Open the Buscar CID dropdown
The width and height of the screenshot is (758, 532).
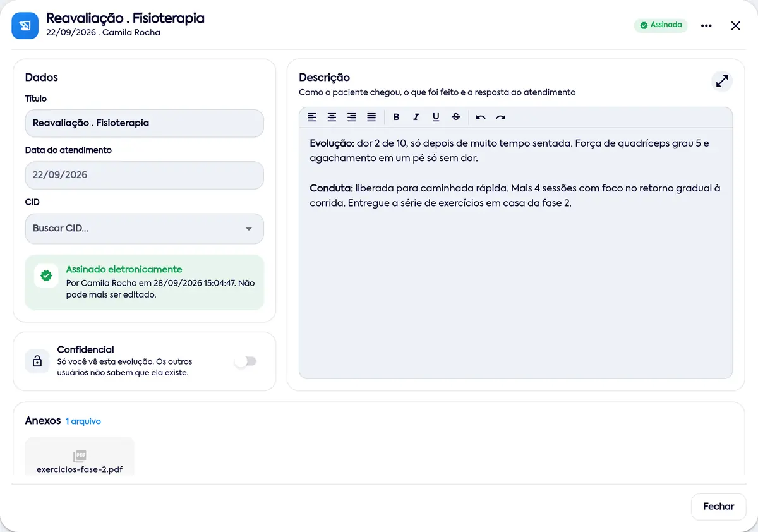pyautogui.click(x=145, y=229)
